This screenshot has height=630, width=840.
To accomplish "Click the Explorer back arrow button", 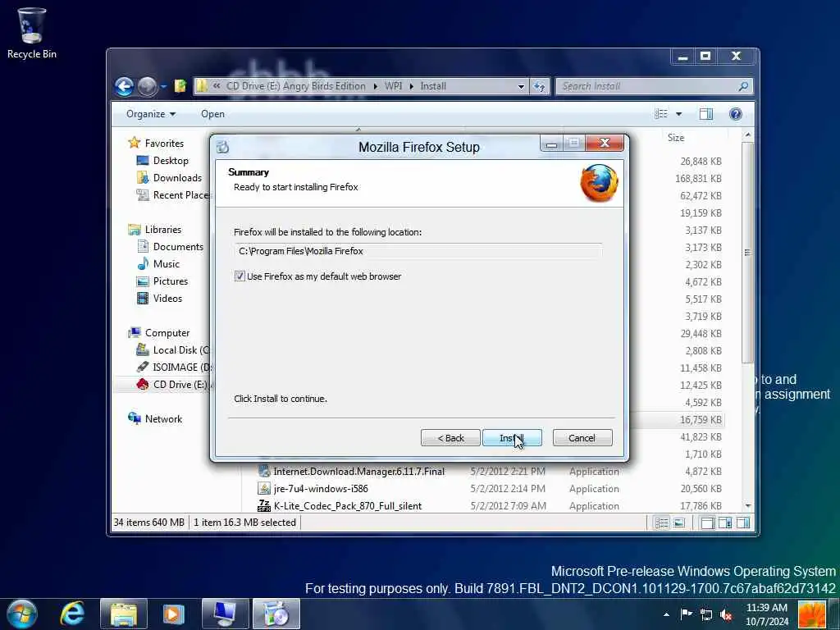I will [x=124, y=86].
